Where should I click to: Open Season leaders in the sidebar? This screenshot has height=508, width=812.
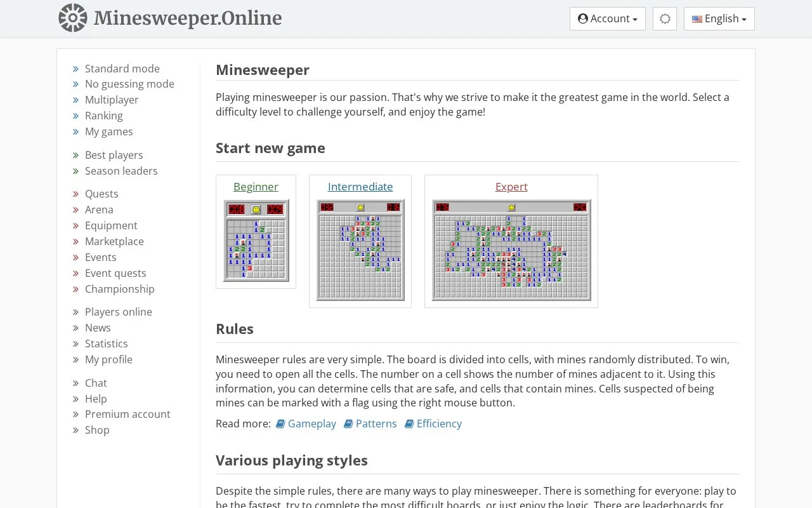121,171
